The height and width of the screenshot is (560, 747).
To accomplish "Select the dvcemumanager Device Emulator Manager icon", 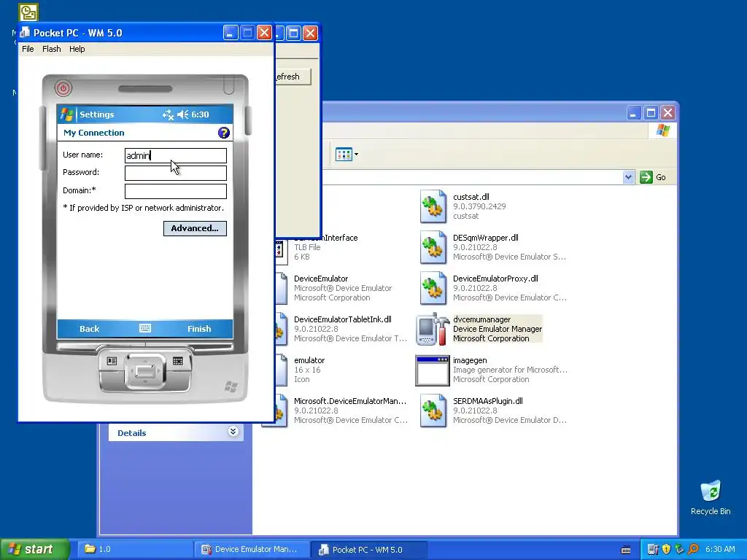I will pos(433,329).
